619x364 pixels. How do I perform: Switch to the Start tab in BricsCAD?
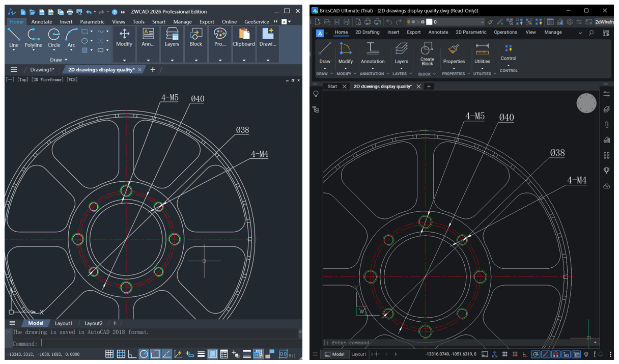point(332,87)
